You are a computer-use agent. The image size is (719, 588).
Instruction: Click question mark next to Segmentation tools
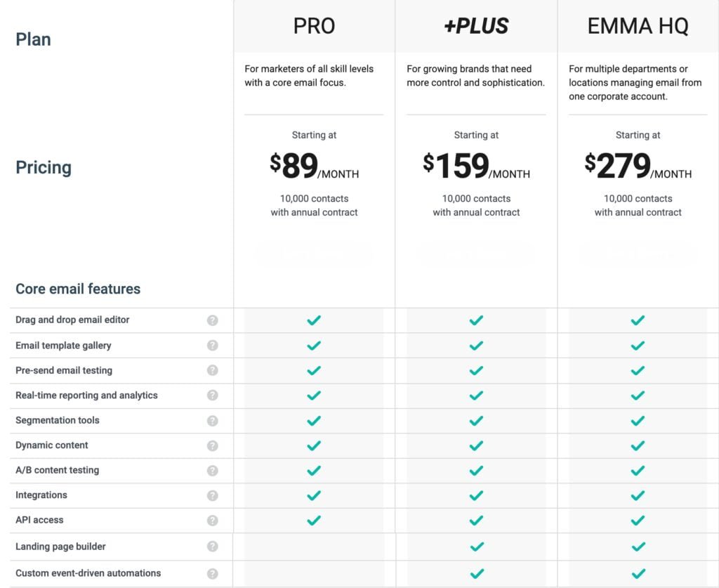click(x=213, y=421)
